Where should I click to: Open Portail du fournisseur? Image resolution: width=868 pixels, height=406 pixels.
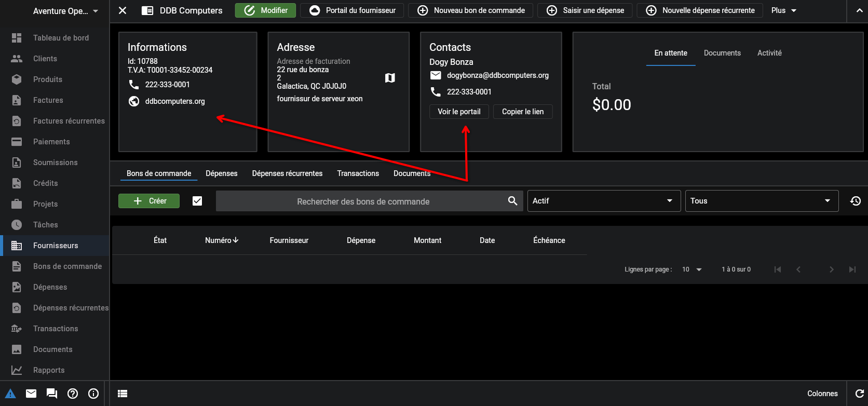point(352,10)
